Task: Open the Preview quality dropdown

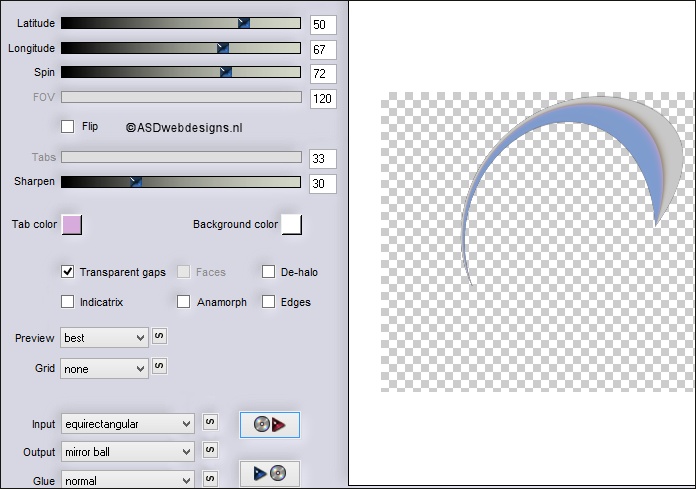Action: tap(104, 338)
